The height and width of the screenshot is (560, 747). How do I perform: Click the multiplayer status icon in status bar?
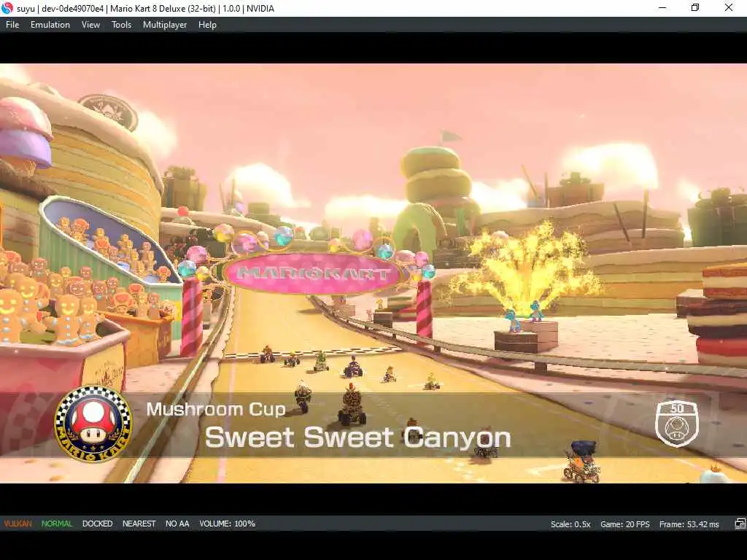coord(740,524)
